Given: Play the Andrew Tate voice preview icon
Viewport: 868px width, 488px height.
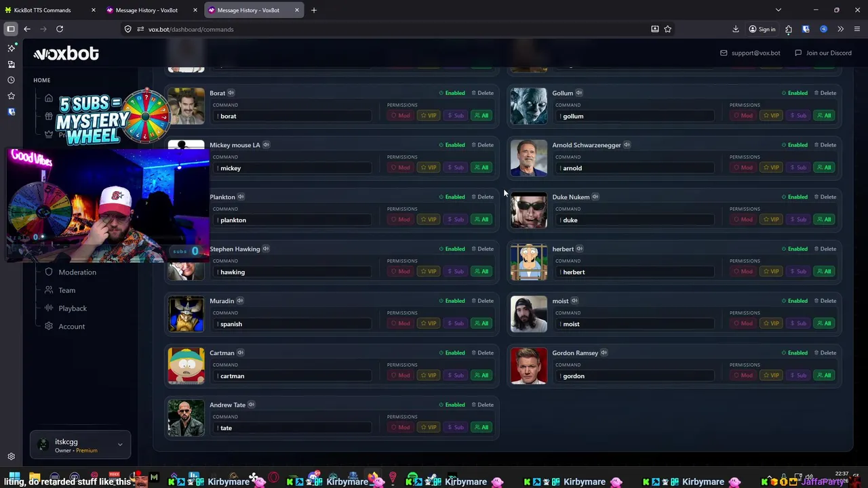Looking at the screenshot, I should coord(252,405).
